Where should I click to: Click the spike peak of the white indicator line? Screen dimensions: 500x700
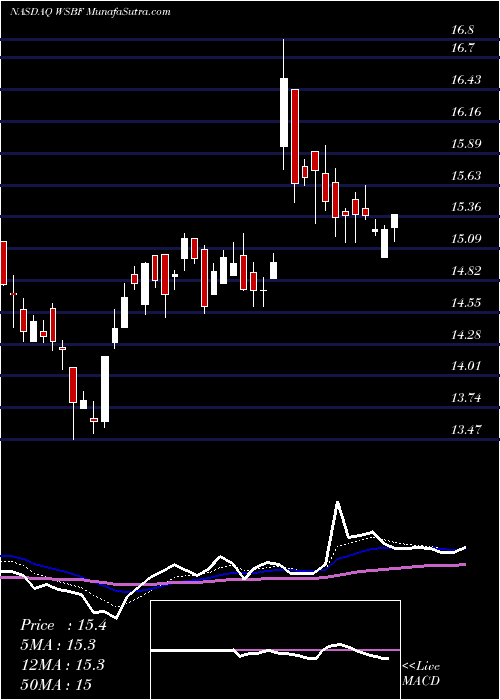[x=338, y=502]
